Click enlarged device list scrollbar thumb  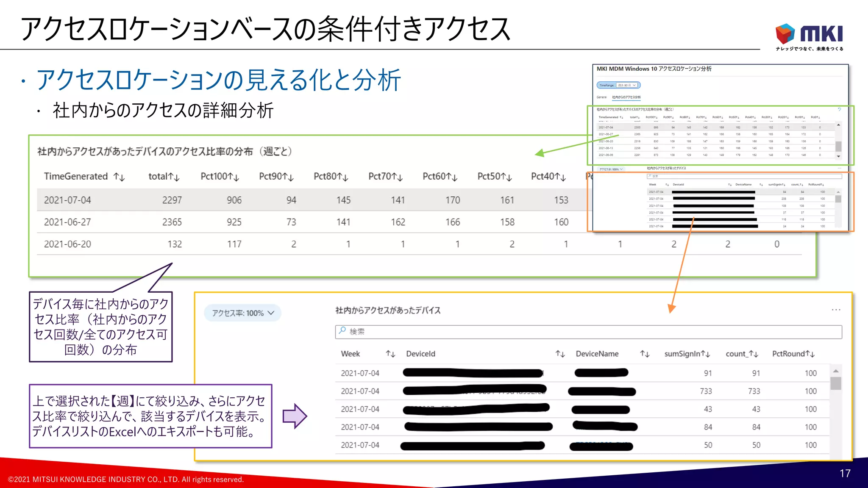point(835,383)
